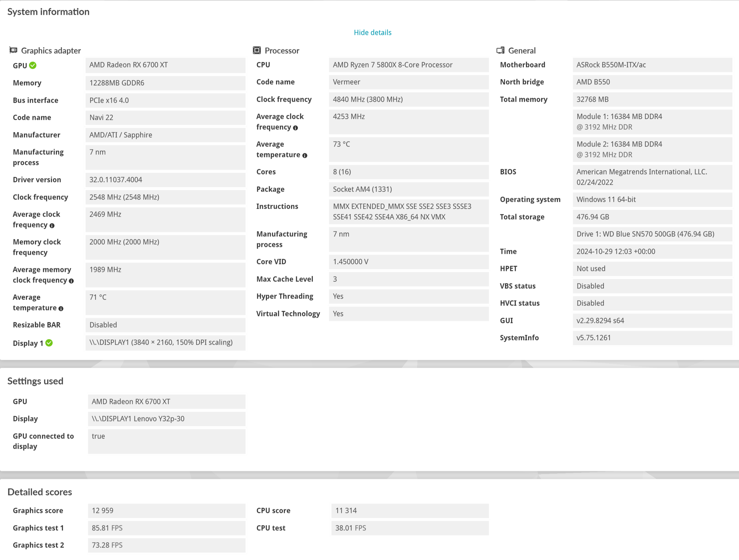The image size is (739, 560).
Task: Click the Settings used heading
Action: 36,381
